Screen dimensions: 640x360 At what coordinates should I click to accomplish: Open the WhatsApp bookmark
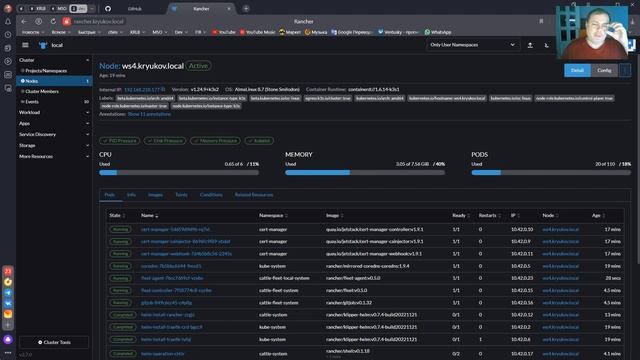pyautogui.click(x=438, y=32)
